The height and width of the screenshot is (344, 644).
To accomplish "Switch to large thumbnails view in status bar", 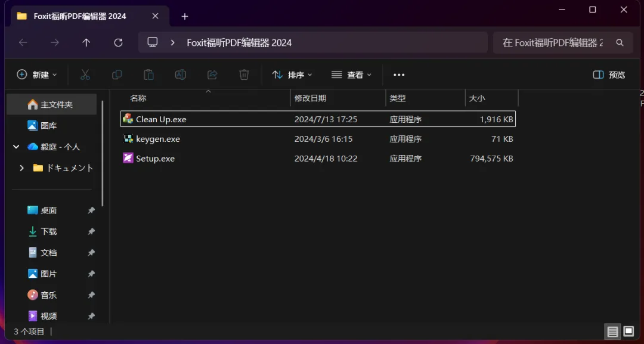I will click(x=628, y=331).
